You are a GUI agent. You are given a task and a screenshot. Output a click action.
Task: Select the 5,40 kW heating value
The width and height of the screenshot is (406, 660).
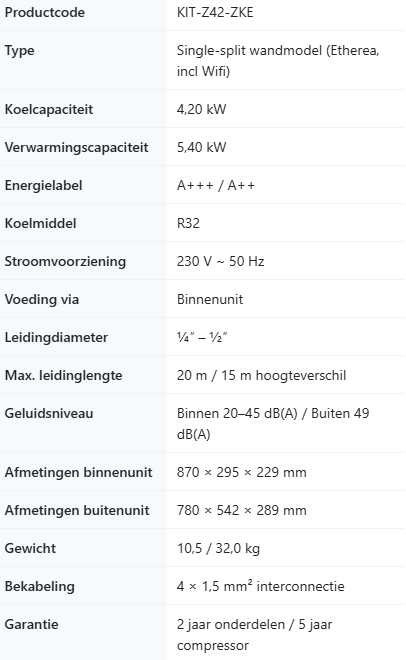coord(202,147)
